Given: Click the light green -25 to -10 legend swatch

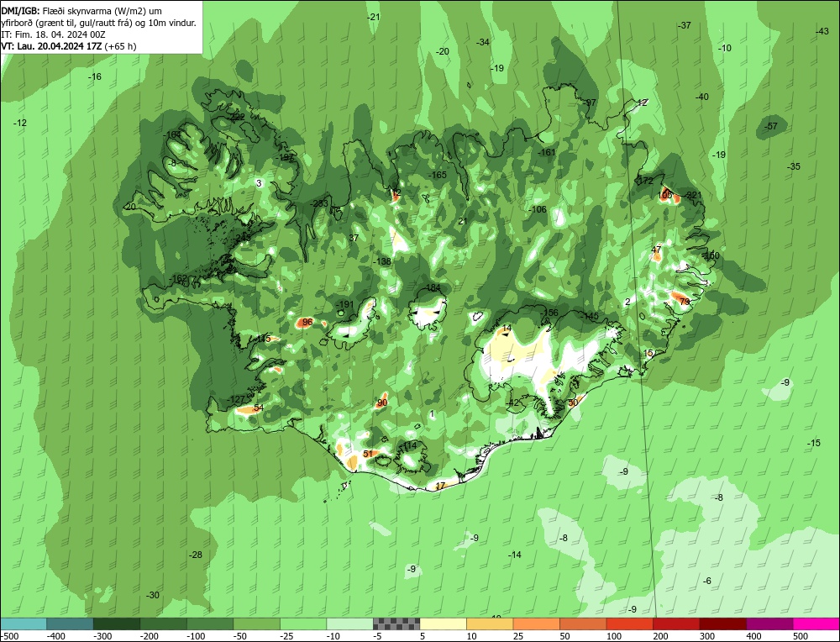Looking at the screenshot, I should tap(303, 624).
